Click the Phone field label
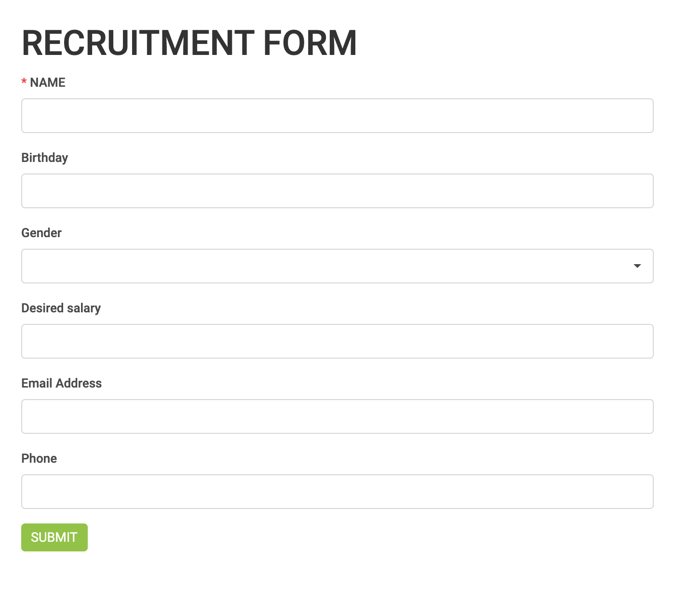The height and width of the screenshot is (616, 675). (39, 458)
